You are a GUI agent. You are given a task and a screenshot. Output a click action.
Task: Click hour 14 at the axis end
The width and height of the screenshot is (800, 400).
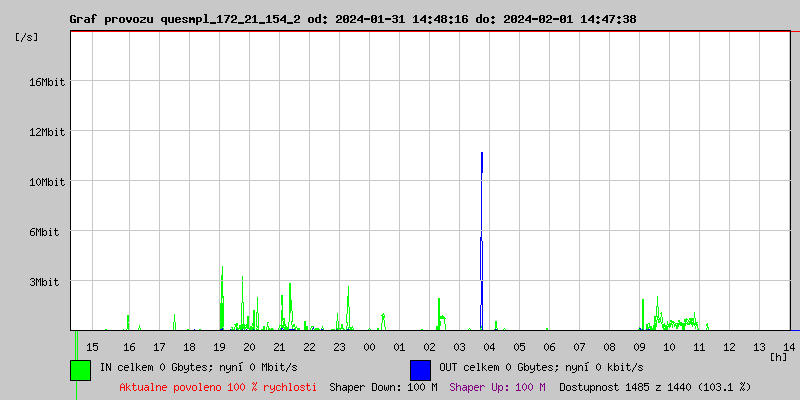click(x=789, y=346)
